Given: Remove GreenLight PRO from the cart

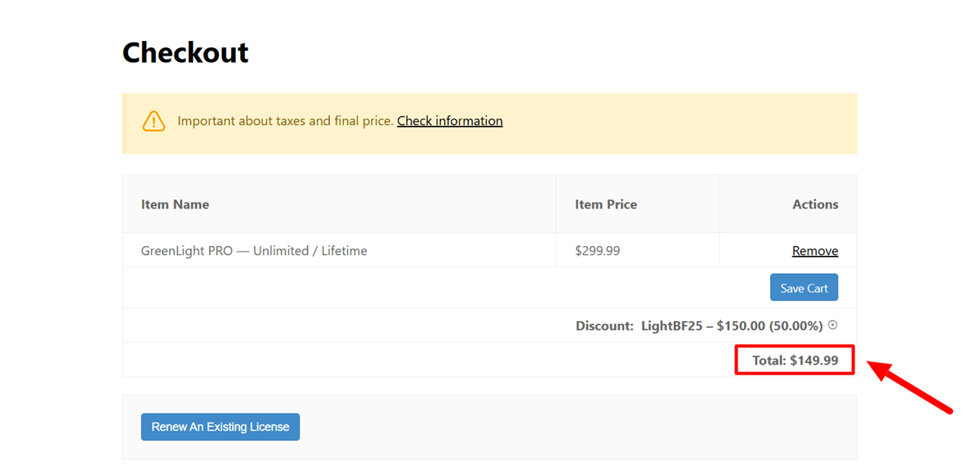Looking at the screenshot, I should pyautogui.click(x=814, y=251).
